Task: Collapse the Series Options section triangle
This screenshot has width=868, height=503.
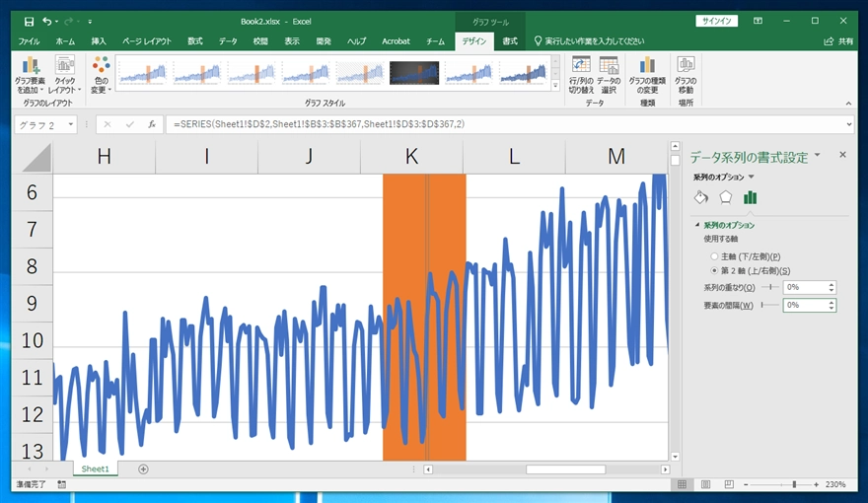Action: pyautogui.click(x=697, y=225)
